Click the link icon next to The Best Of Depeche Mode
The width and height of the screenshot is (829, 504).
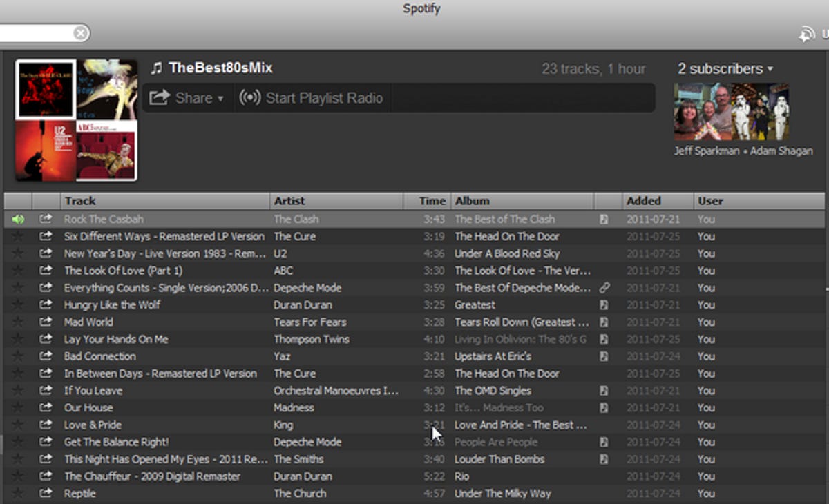pos(604,288)
